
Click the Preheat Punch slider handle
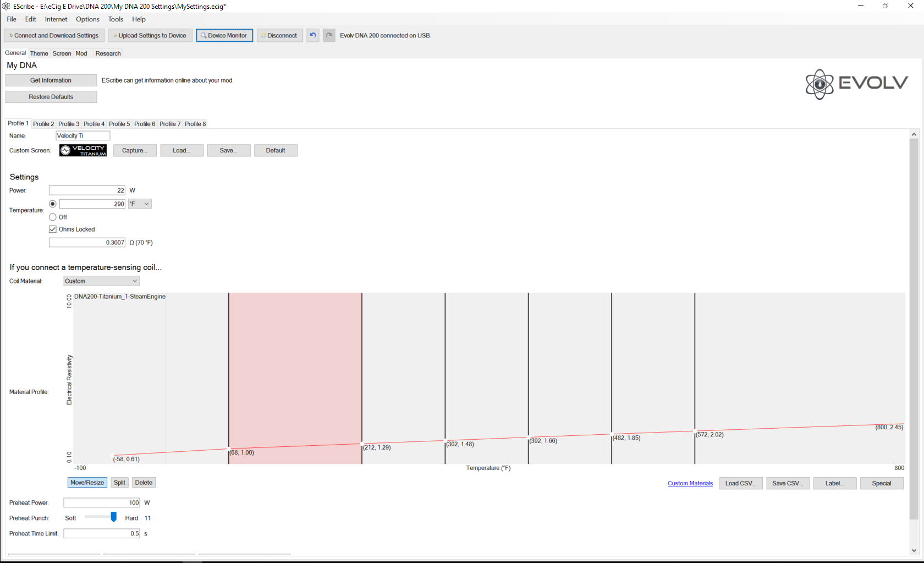pos(113,517)
